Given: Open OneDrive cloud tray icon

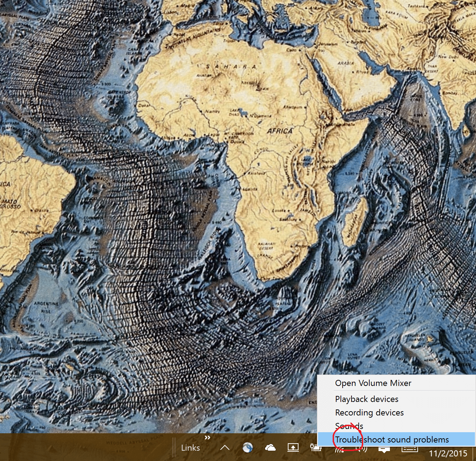Looking at the screenshot, I should point(270,447).
